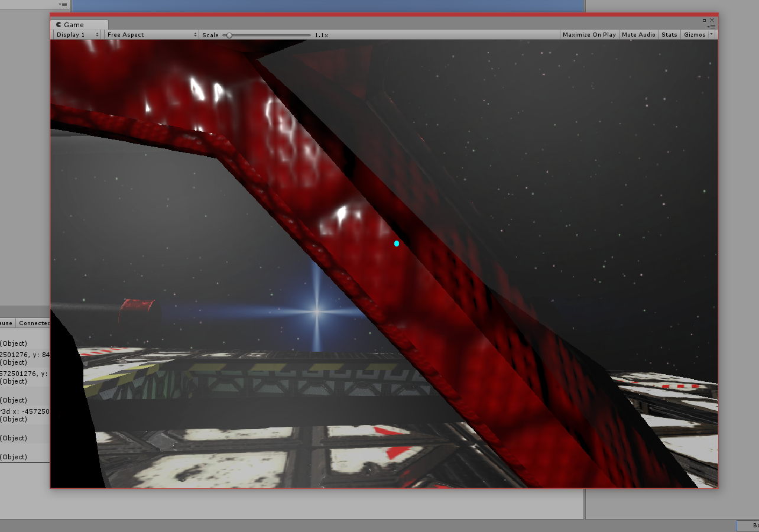
Task: Click the Gizmos button
Action: (x=695, y=35)
